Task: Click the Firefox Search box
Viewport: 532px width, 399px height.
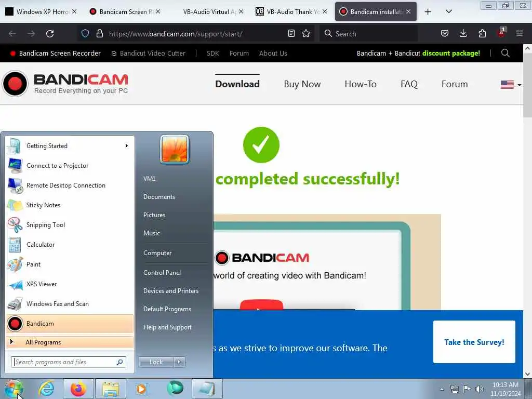Action: (x=368, y=34)
